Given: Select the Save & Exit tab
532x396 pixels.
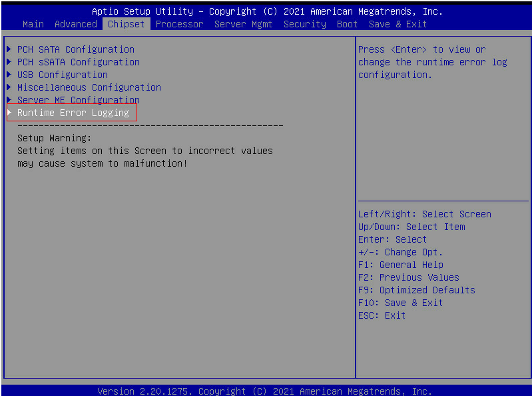Looking at the screenshot, I should click(x=398, y=24).
